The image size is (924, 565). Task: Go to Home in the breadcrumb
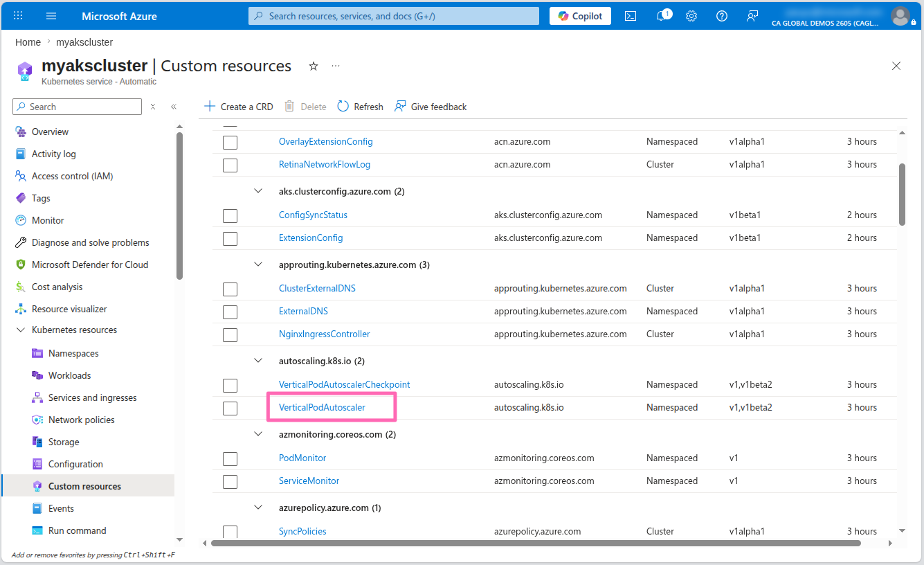point(28,42)
